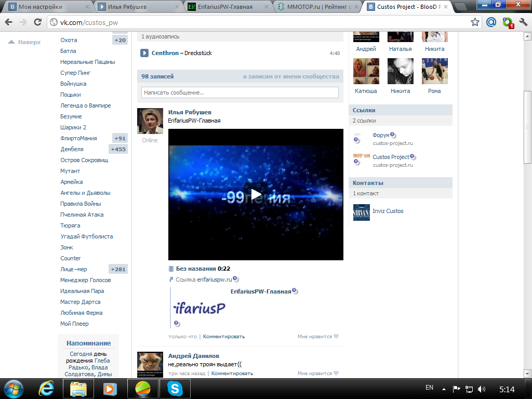
Task: Open Skype from the taskbar
Action: click(175, 389)
